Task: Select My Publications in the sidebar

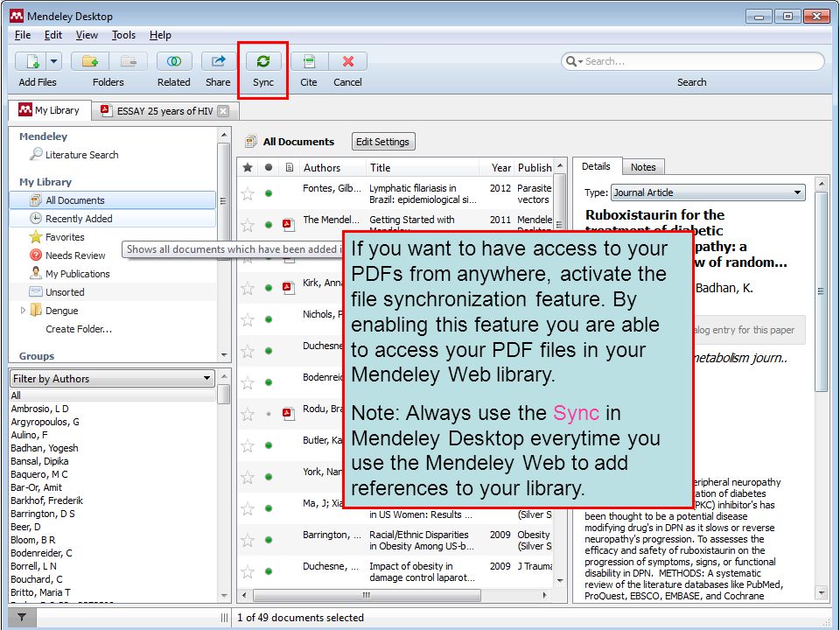Action: (x=77, y=274)
